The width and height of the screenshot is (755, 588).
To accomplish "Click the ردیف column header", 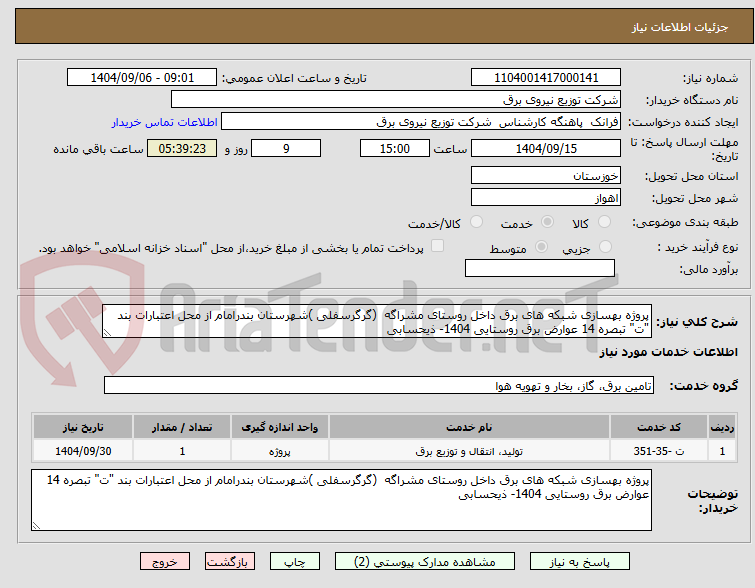I will (x=722, y=427).
